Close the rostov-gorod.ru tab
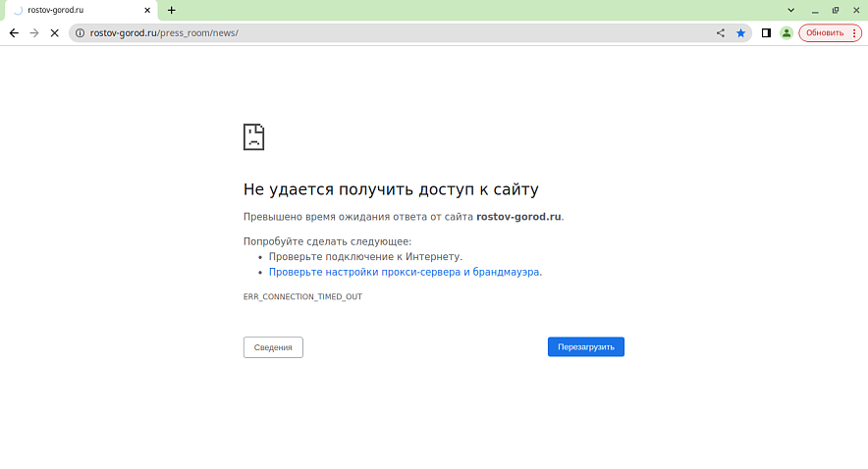The width and height of the screenshot is (868, 469). (x=147, y=10)
